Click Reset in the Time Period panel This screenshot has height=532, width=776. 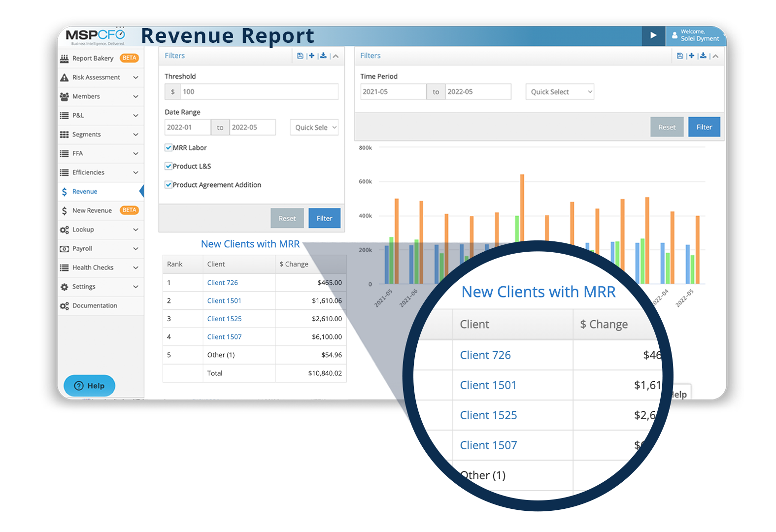point(667,127)
